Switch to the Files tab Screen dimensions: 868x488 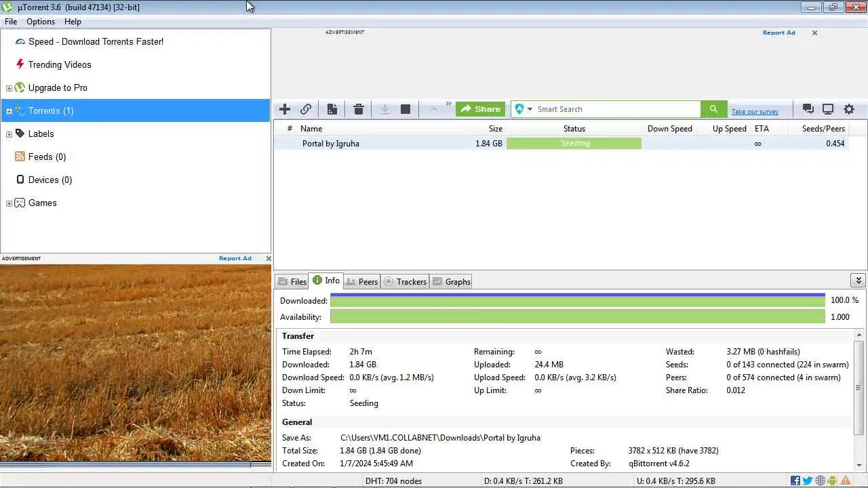(x=292, y=281)
